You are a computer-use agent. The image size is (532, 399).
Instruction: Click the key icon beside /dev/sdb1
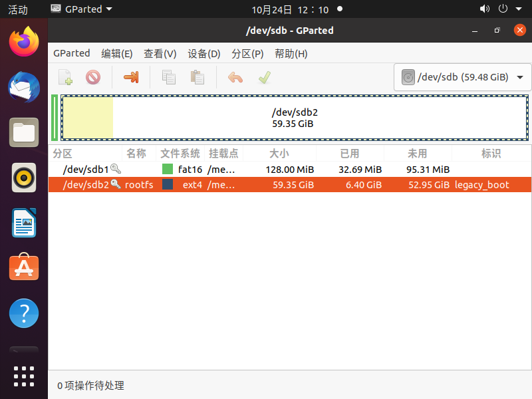pos(116,169)
